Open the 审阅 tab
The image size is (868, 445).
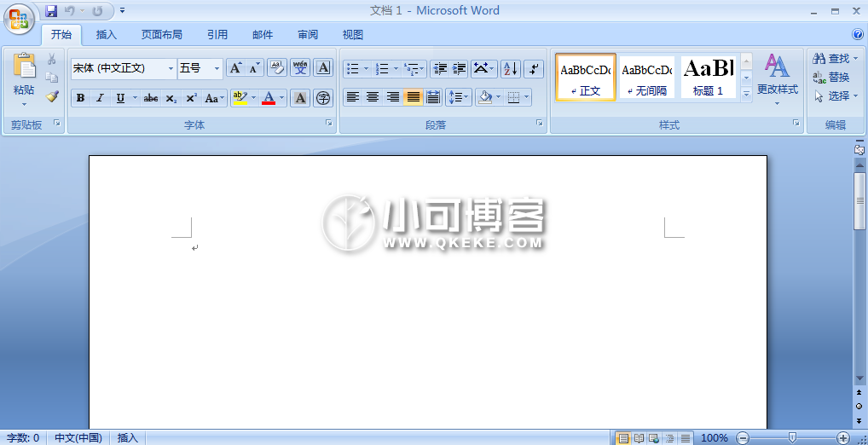point(308,34)
